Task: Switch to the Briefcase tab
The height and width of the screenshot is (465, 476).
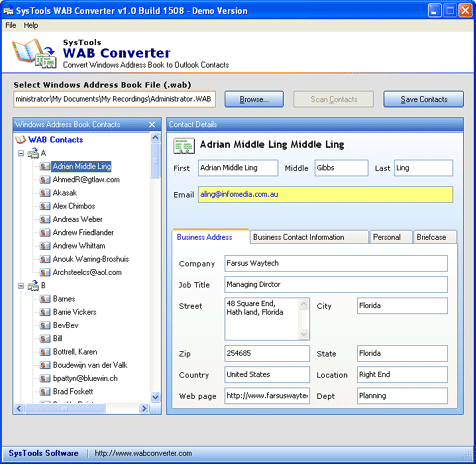Action: click(435, 237)
